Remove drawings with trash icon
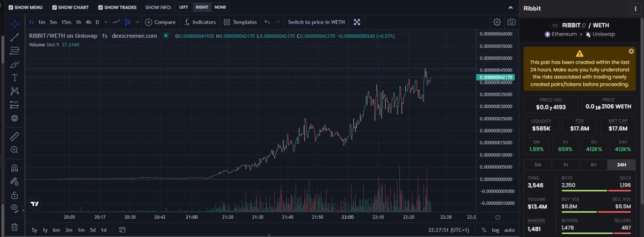The width and height of the screenshot is (644, 237). [15, 227]
